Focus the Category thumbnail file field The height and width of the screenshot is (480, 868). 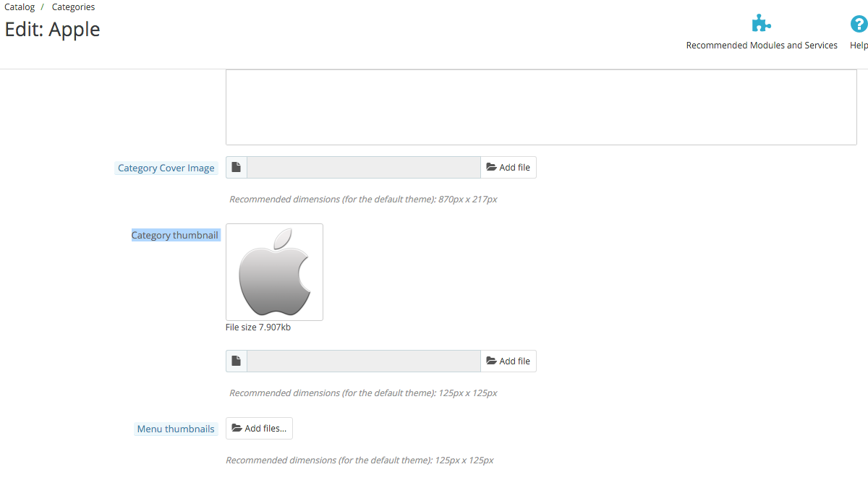pos(364,361)
